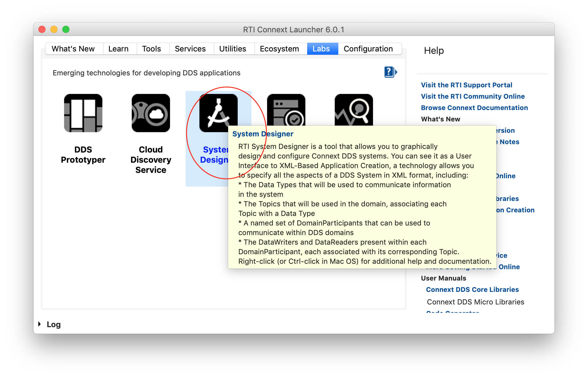Click the System Designer tooltip title

[x=263, y=134]
